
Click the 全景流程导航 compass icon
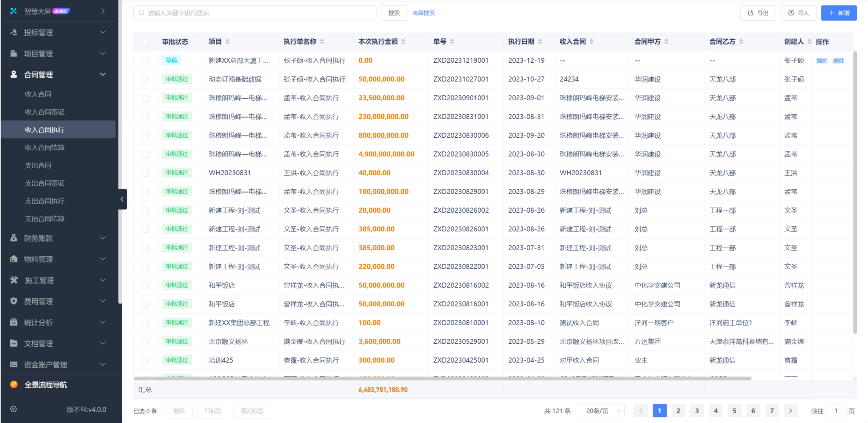[14, 385]
